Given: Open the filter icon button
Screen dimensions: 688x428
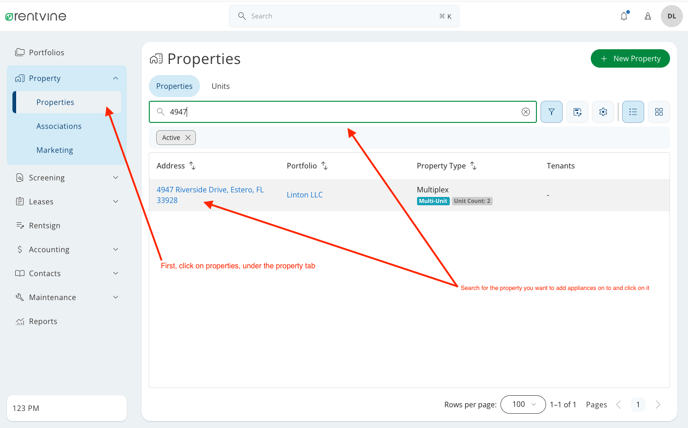Looking at the screenshot, I should (x=551, y=112).
